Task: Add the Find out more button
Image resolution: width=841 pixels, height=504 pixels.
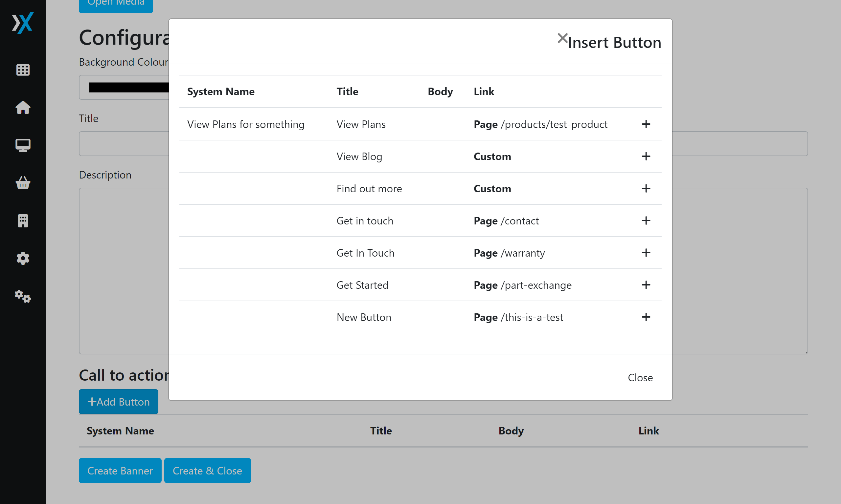Action: [x=646, y=188]
